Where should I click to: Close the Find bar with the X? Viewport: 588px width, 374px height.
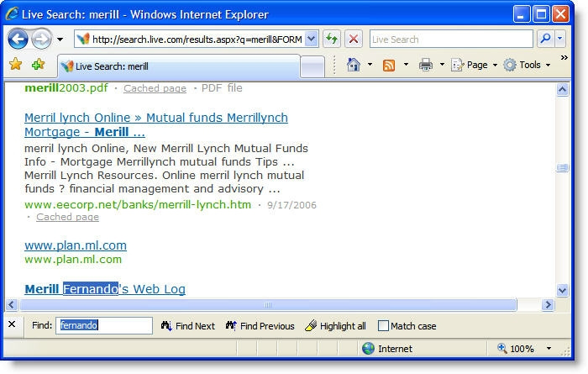tap(12, 324)
